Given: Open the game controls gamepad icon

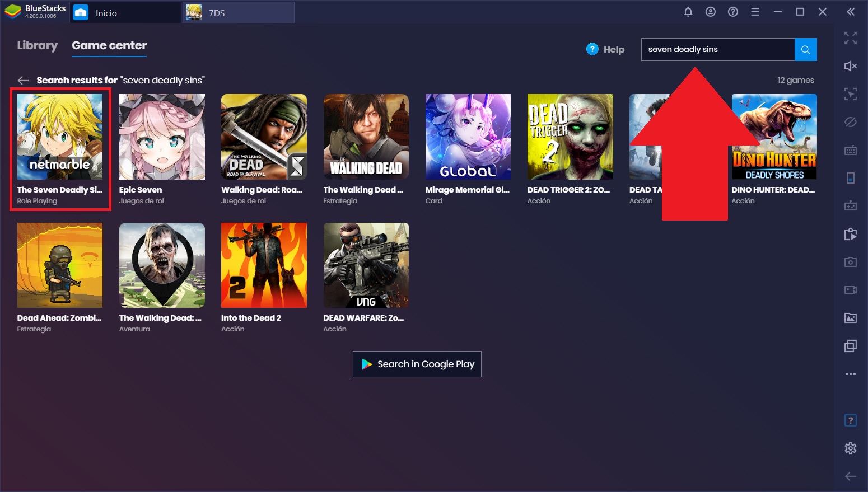Looking at the screenshot, I should 851,206.
